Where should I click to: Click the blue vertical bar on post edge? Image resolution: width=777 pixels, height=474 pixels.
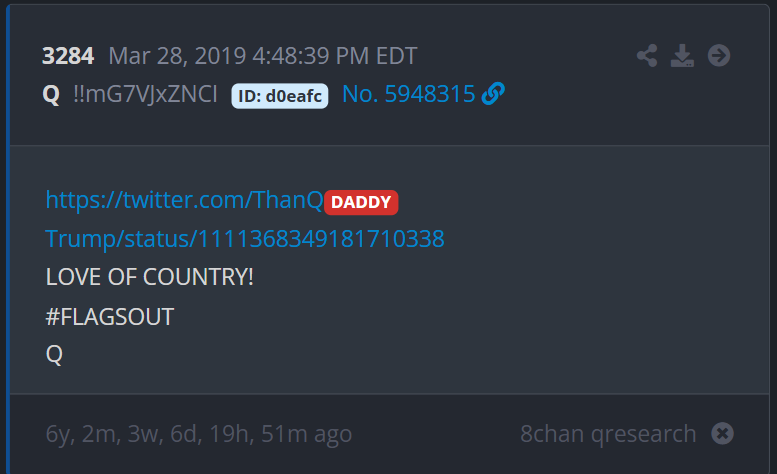pos(8,239)
